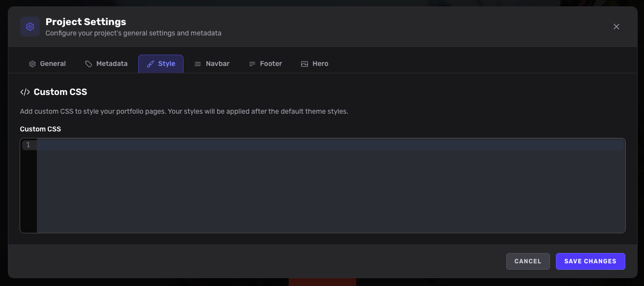644x286 pixels.
Task: Close the Project Settings dialog
Action: click(616, 27)
